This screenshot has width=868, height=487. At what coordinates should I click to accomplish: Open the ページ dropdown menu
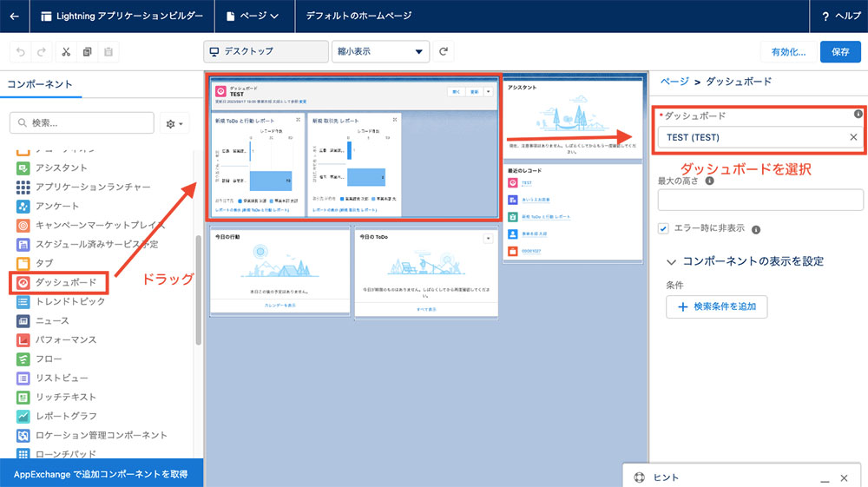pos(253,16)
